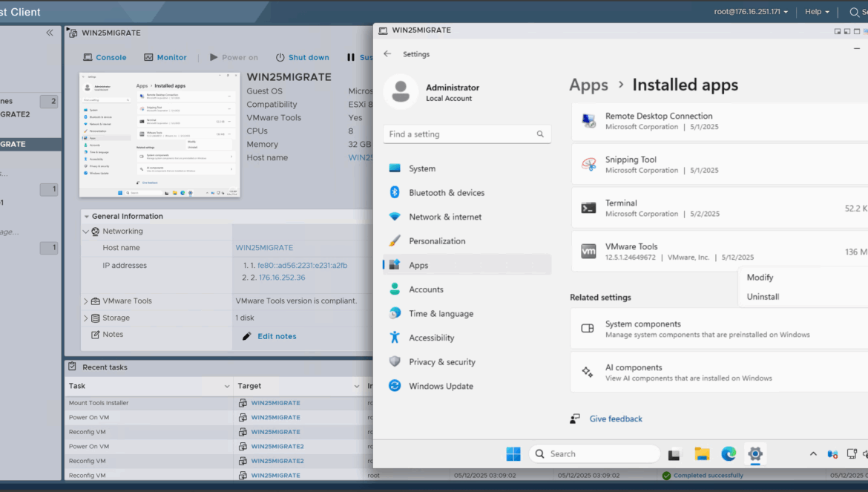The width and height of the screenshot is (868, 492).
Task: Open System components related setting
Action: coord(719,329)
